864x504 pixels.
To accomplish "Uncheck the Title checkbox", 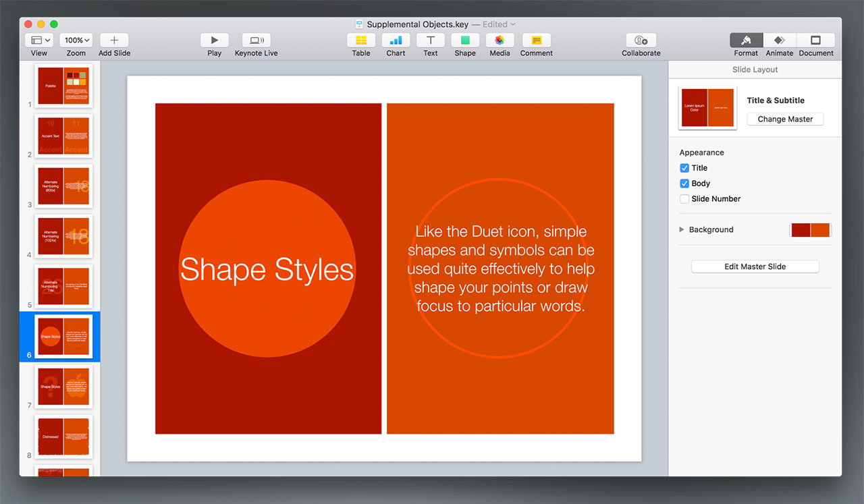I will click(684, 168).
